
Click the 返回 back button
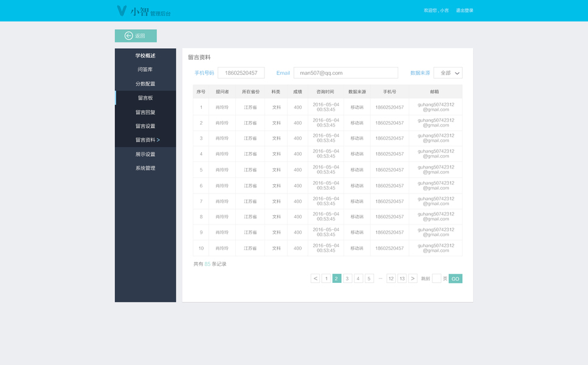tap(136, 36)
